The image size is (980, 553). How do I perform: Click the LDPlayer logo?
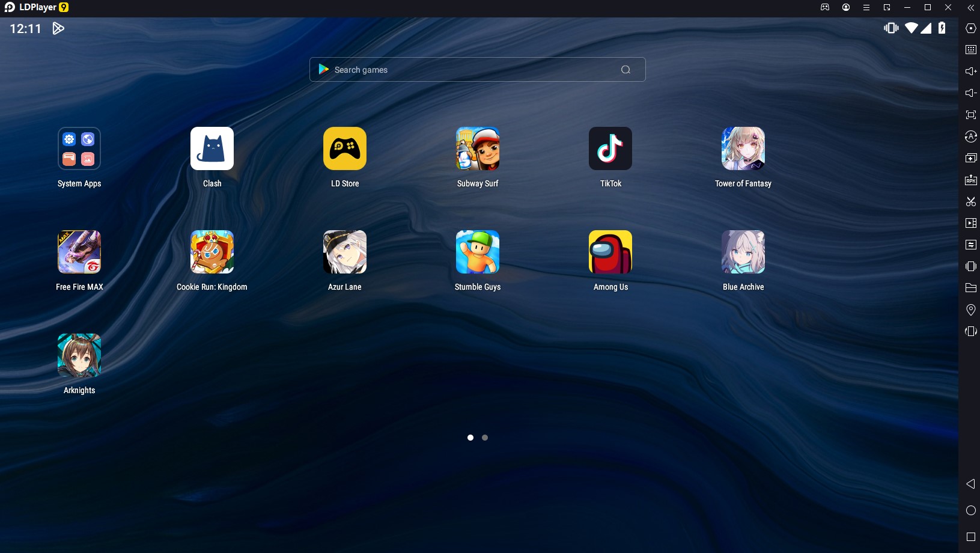(36, 7)
